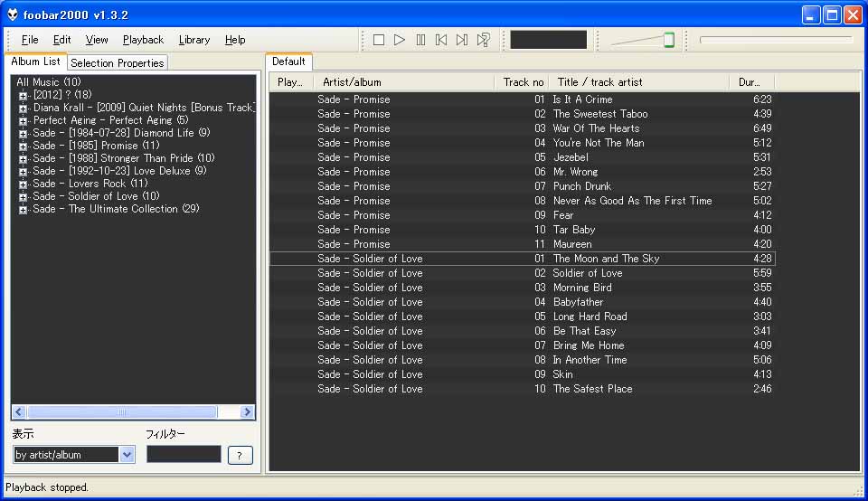This screenshot has width=868, height=501.
Task: Expand the [2012] ? (18) node
Action: 23,96
